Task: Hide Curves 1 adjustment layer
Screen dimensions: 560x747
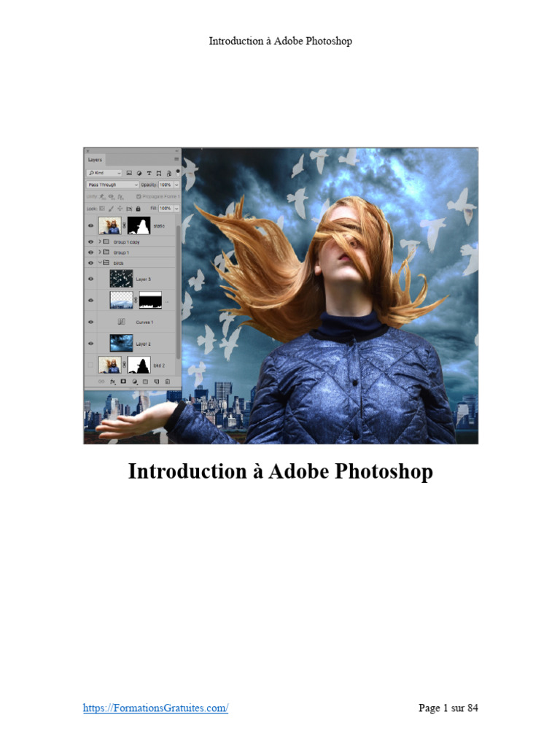Action: 90,322
